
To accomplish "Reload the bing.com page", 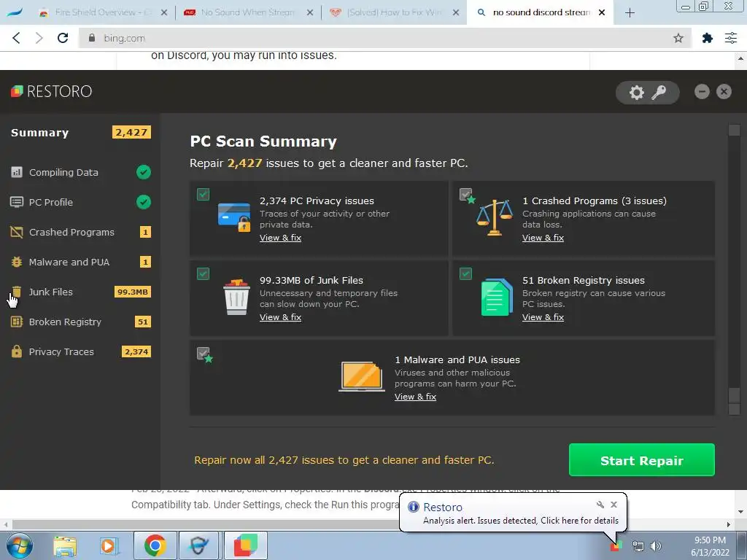I will tap(63, 38).
